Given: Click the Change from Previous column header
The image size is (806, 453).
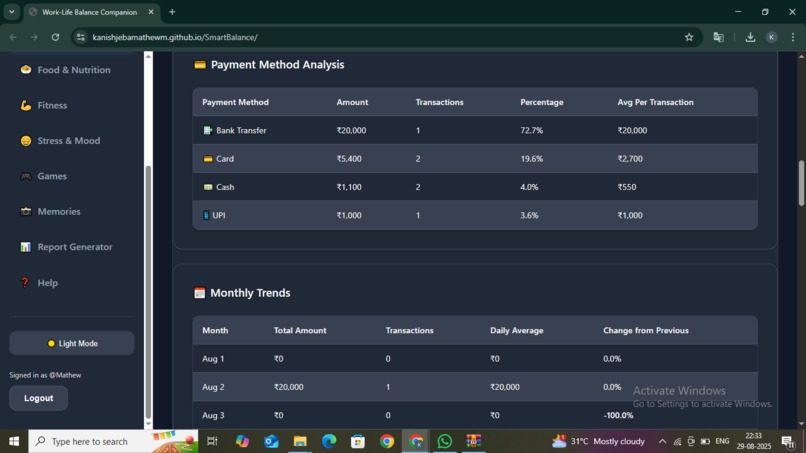Looking at the screenshot, I should pos(646,330).
